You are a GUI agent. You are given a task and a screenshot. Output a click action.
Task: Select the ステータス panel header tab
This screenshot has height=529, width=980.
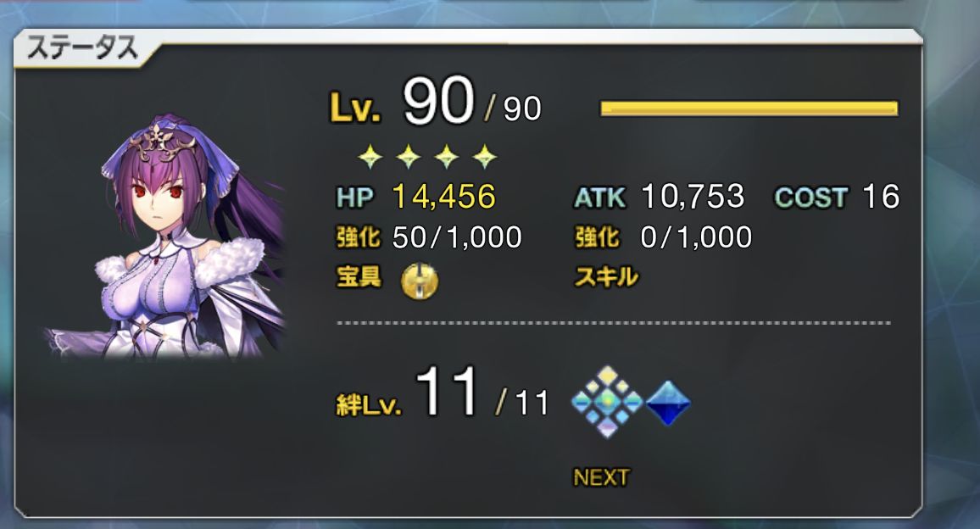click(83, 48)
